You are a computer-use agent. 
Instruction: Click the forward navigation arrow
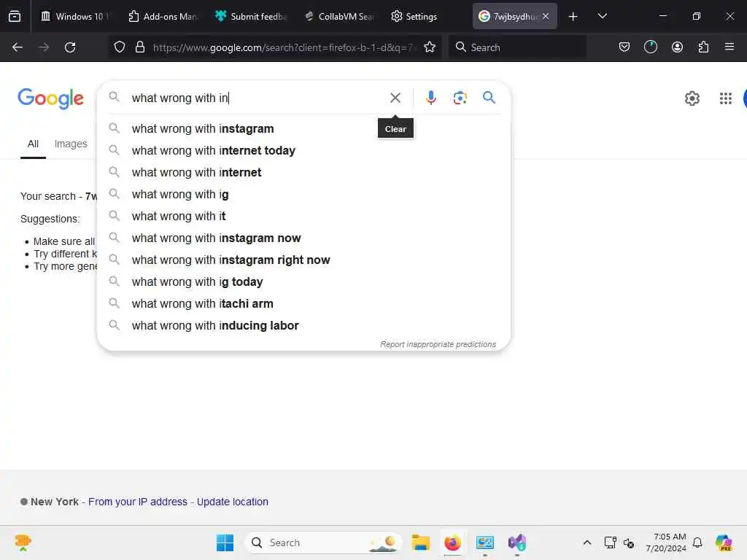pyautogui.click(x=43, y=47)
